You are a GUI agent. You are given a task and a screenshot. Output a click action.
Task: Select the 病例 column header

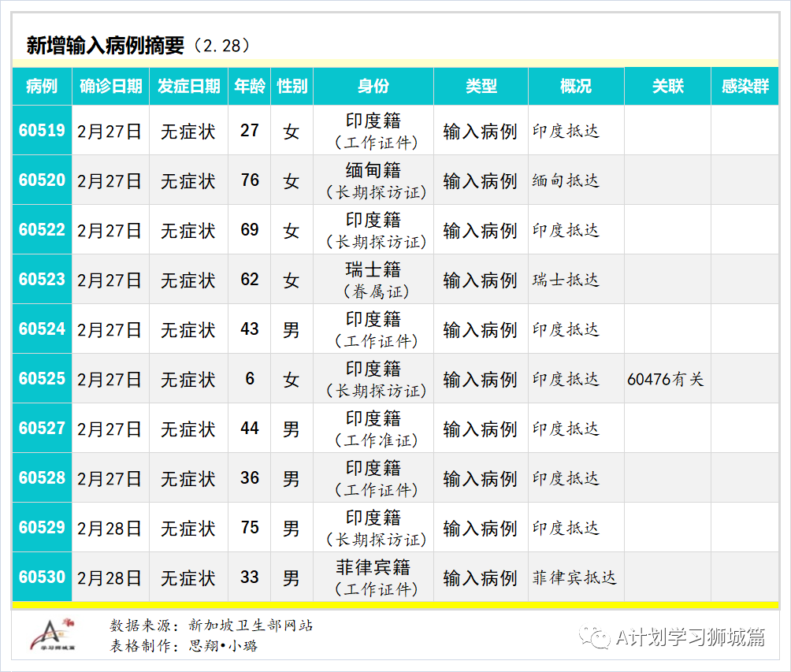(x=42, y=87)
